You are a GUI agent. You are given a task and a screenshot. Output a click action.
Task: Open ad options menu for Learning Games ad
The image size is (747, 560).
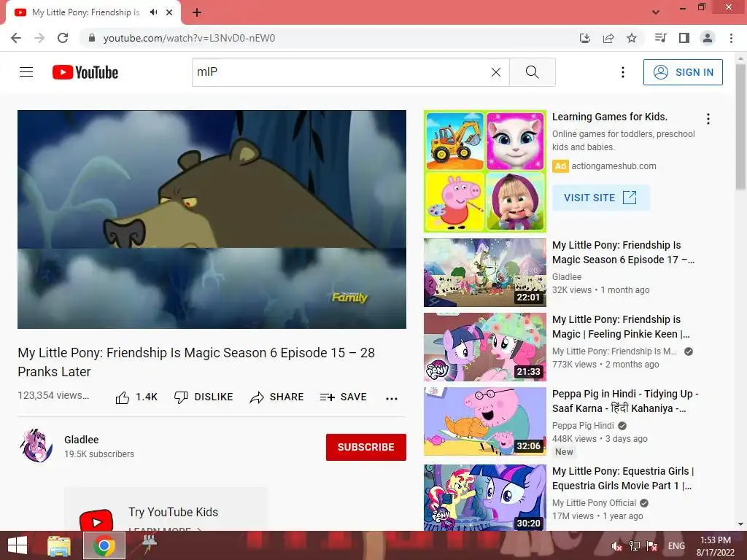tap(708, 119)
